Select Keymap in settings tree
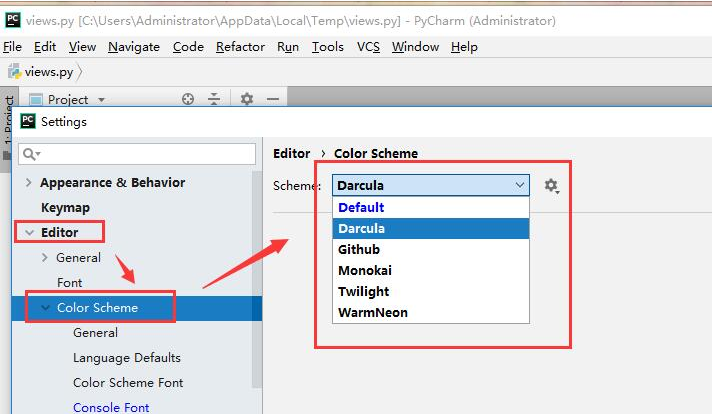This screenshot has height=415, width=712. coord(65,208)
